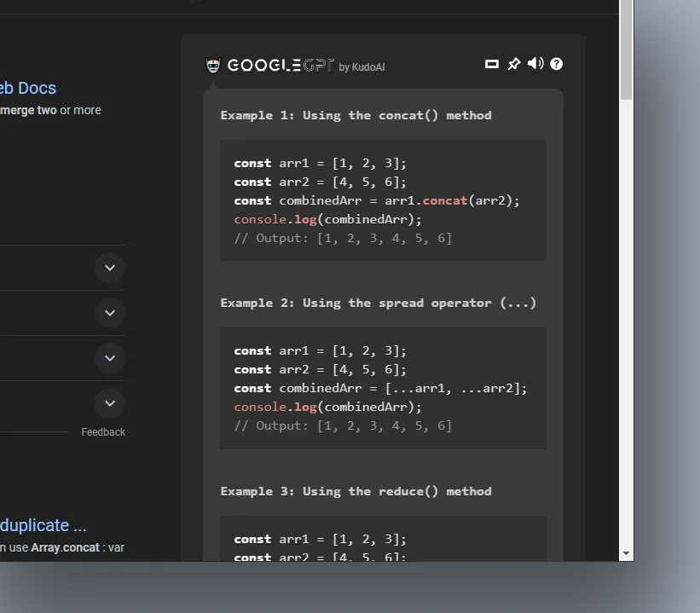Expand the fourth question chevron above Feedback
Viewport: 700px width, 613px height.
coord(110,403)
